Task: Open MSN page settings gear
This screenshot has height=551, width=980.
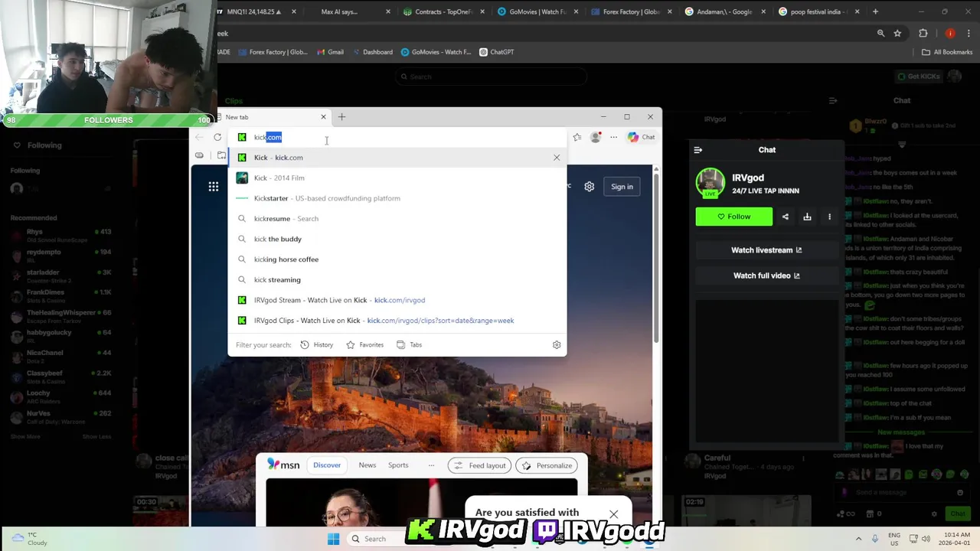Action: click(x=590, y=187)
